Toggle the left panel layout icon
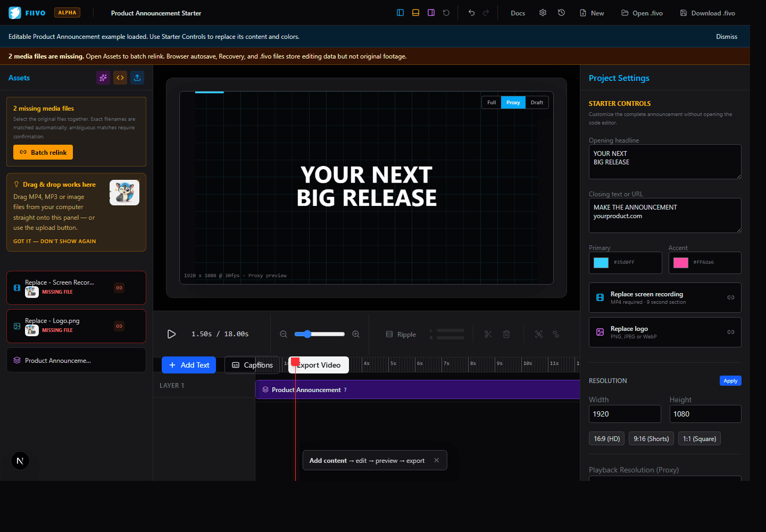Image resolution: width=766 pixels, height=532 pixels. 400,13
